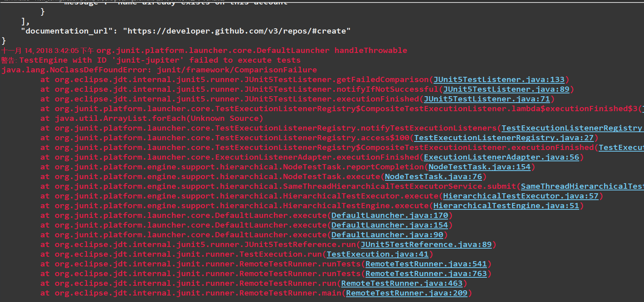Follow the JUnit5TestListener.java:71 link
Viewport: 644px width, 302px height.
tap(487, 99)
